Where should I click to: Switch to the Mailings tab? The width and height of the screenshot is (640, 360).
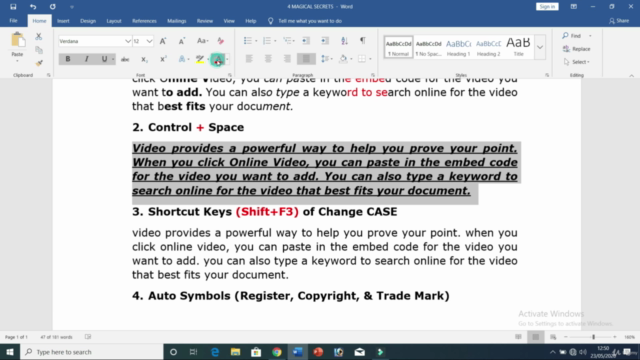click(177, 21)
